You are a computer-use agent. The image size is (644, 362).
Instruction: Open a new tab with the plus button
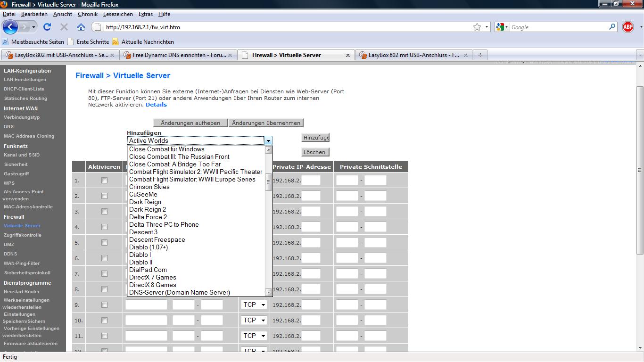coord(480,55)
